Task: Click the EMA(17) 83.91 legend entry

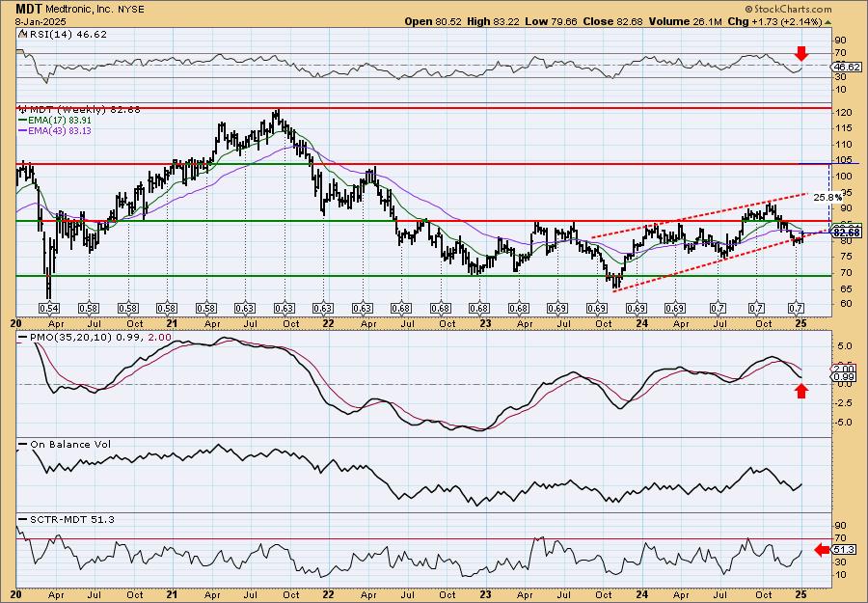Action: tap(55, 121)
